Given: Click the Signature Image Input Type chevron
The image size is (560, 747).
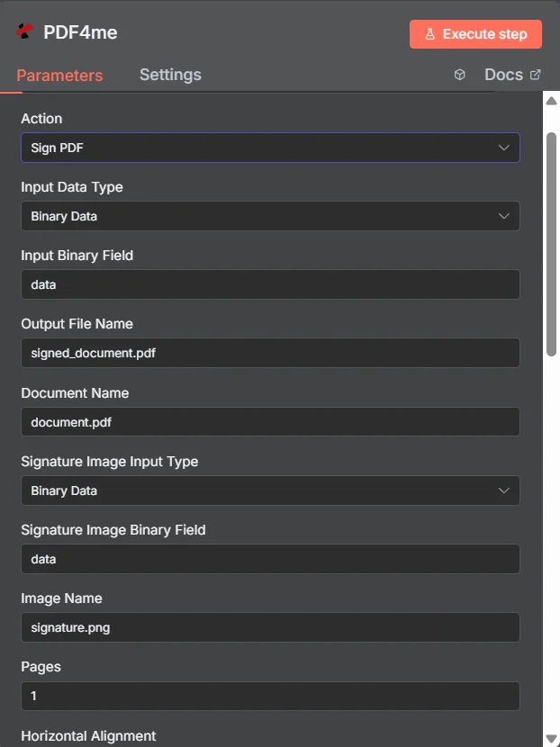Looking at the screenshot, I should 504,490.
